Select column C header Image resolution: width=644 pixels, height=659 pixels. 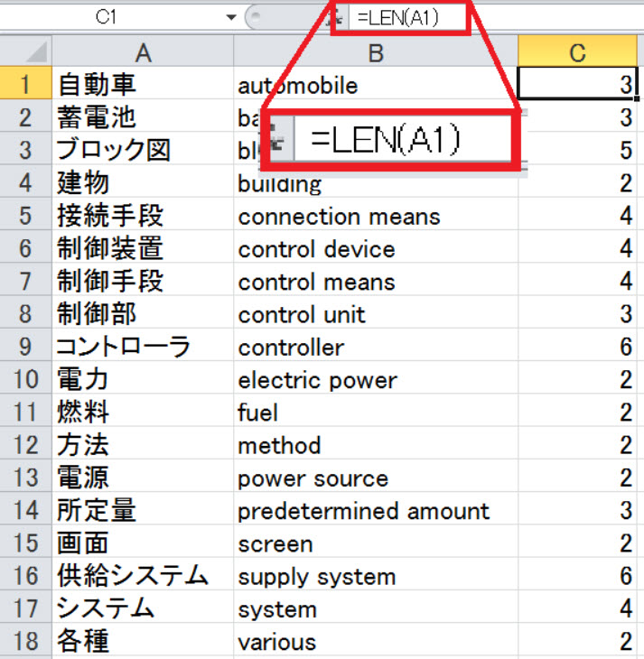point(580,53)
